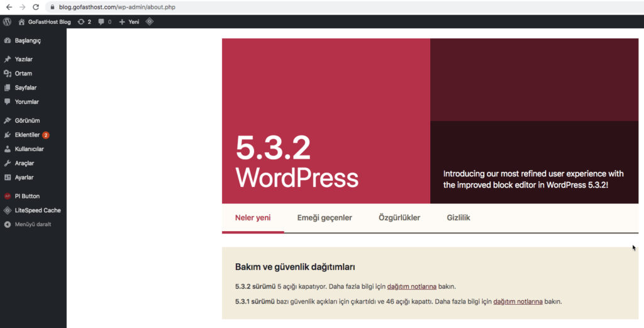
Task: Select the Neler yeni tab
Action: pyautogui.click(x=253, y=218)
